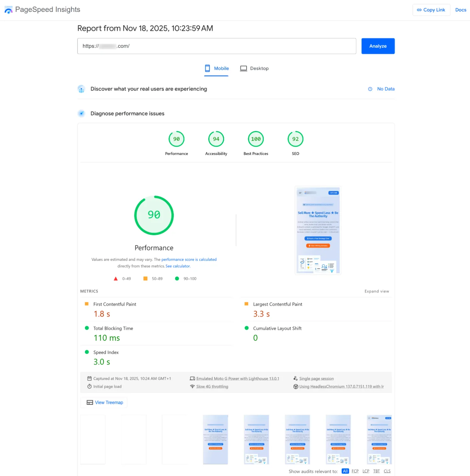Switch to the Desktop tab
Viewport: 470px width, 476px height.
tap(254, 68)
